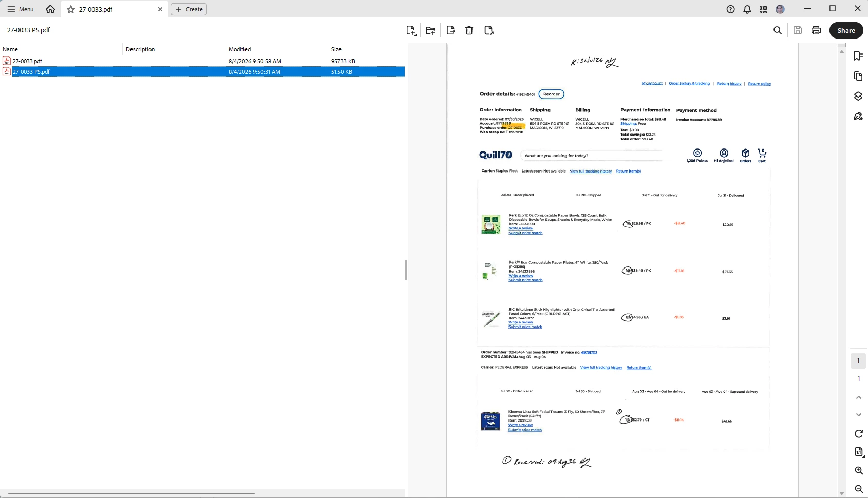Click the Order history & tracking link
This screenshot has height=498, width=868.
pos(689,83)
